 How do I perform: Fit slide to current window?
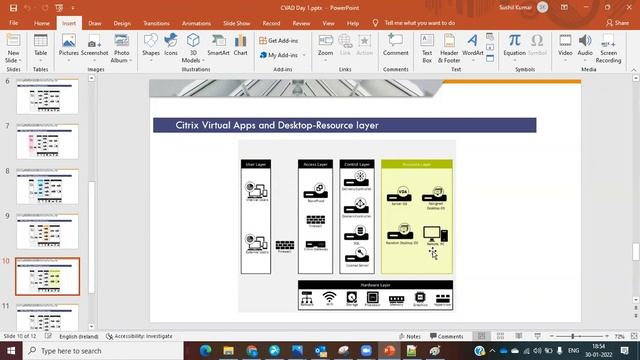pos(634,336)
